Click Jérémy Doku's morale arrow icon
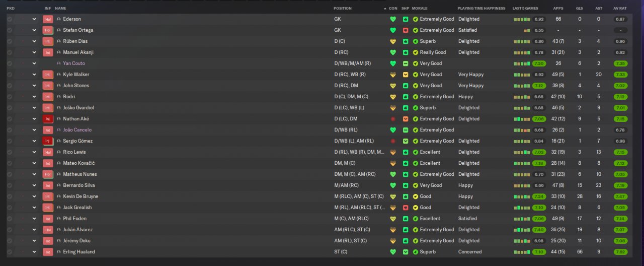 tap(416, 241)
